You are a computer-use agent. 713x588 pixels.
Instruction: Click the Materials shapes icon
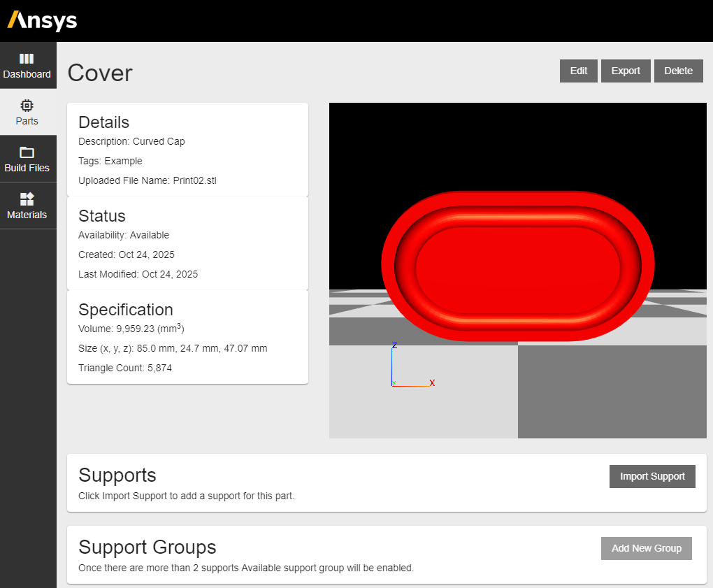[27, 199]
